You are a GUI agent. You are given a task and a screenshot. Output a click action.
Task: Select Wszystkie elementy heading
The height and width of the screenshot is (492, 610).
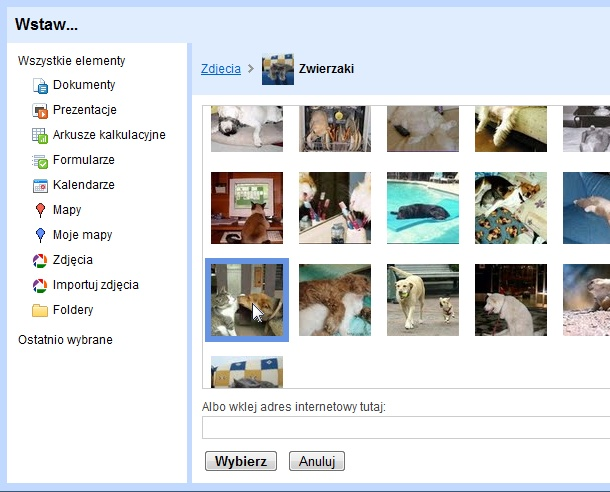[x=72, y=61]
